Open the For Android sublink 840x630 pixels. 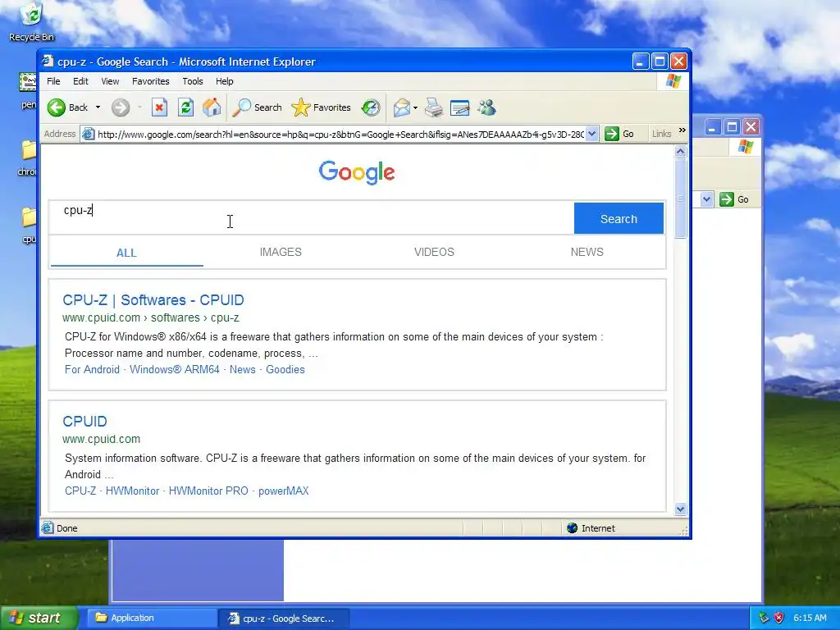pyautogui.click(x=92, y=370)
